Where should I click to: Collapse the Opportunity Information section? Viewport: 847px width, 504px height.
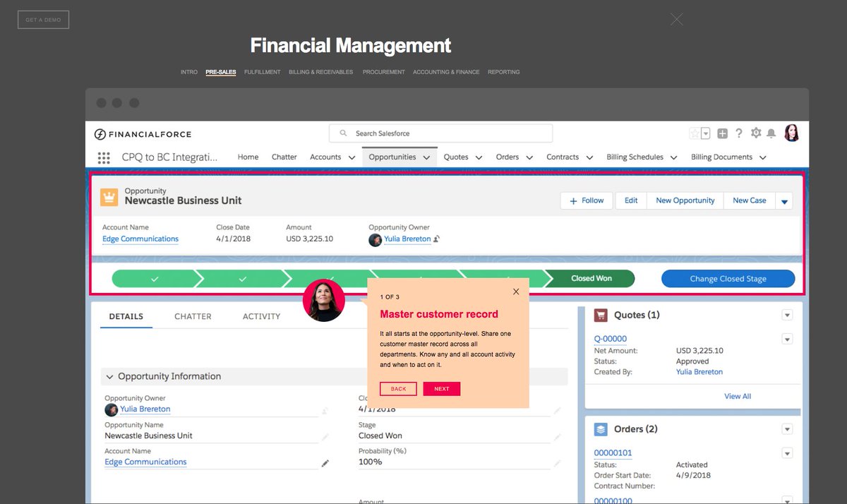click(110, 377)
